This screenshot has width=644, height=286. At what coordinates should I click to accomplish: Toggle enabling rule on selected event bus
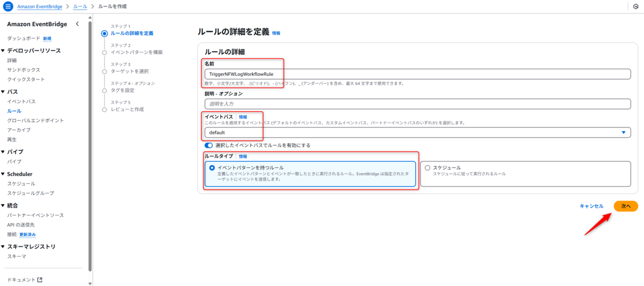click(209, 145)
